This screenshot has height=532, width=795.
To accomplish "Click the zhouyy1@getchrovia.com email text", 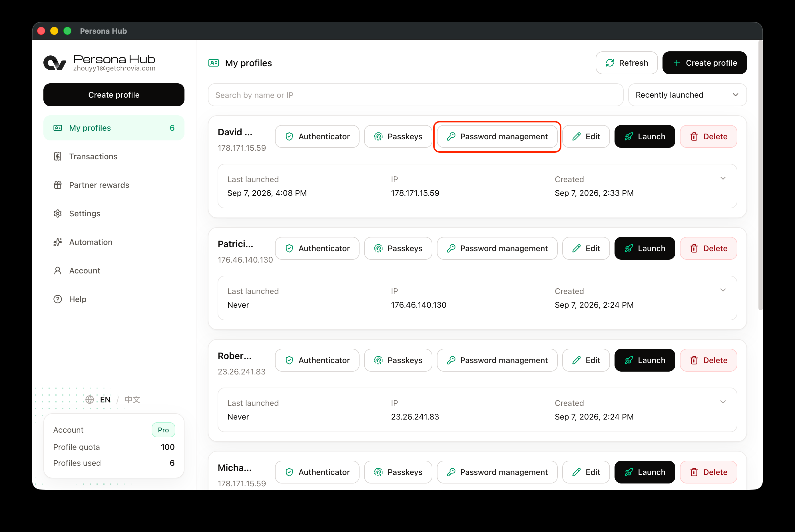I will click(115, 68).
